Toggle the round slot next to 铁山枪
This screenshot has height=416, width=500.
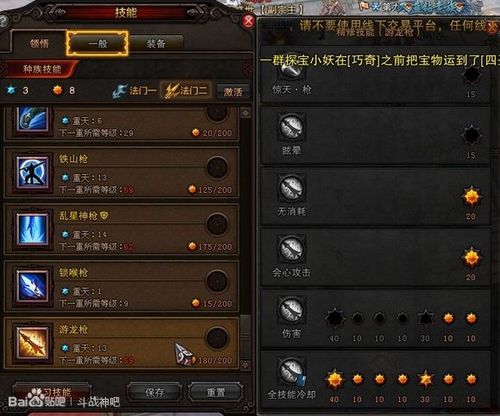[217, 168]
